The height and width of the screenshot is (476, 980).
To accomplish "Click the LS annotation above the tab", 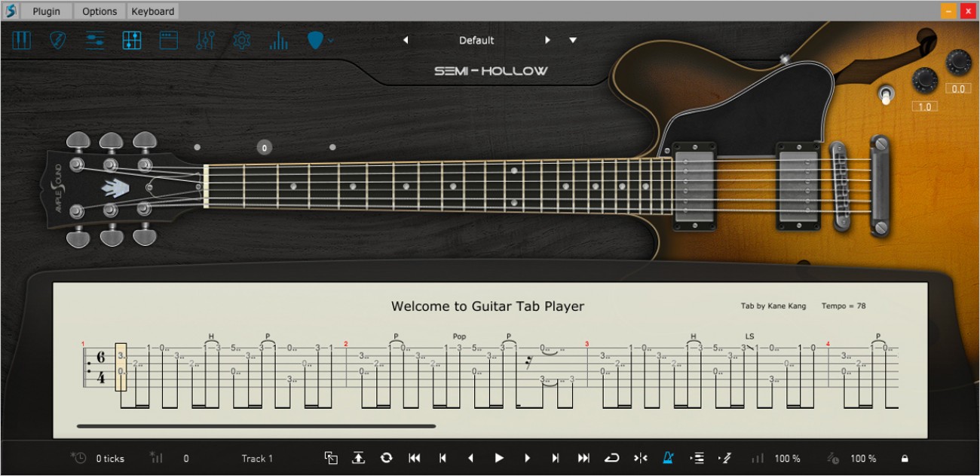I will 749,336.
